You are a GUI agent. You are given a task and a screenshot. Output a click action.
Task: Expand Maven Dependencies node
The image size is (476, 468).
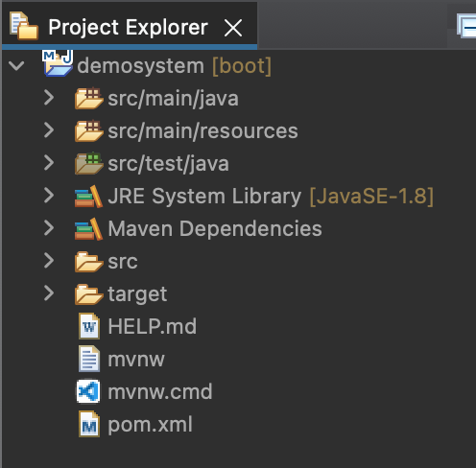pyautogui.click(x=49, y=228)
